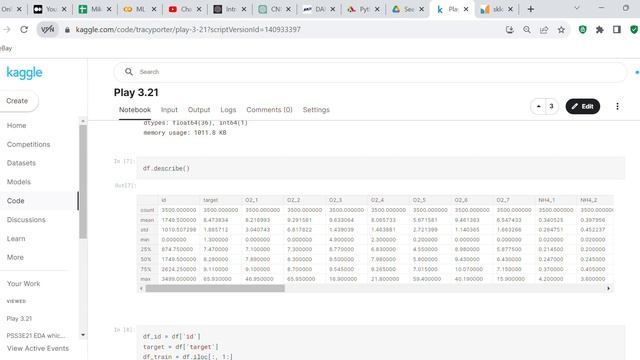Upvote the notebook with the arrow button

pyautogui.click(x=538, y=107)
